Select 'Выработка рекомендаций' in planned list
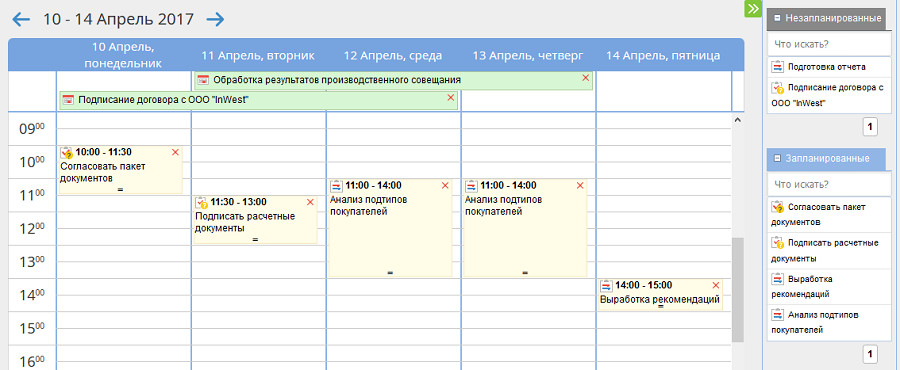This screenshot has height=370, width=900. pos(829,286)
